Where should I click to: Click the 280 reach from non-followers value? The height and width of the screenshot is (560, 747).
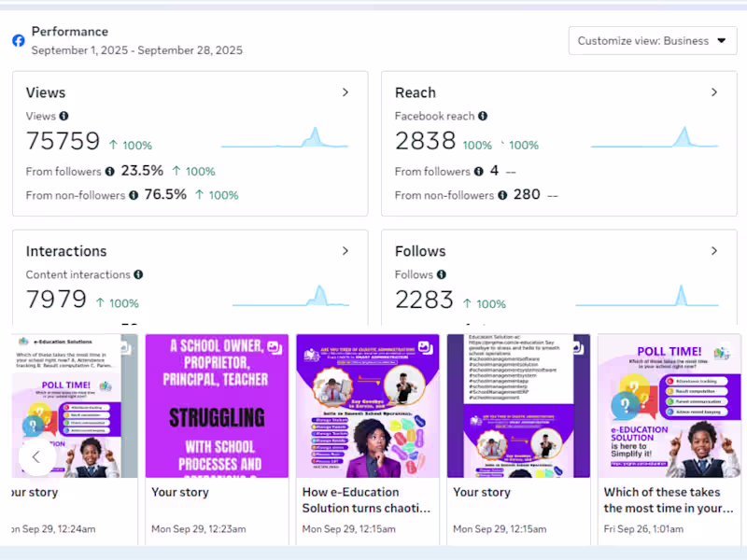click(x=527, y=194)
